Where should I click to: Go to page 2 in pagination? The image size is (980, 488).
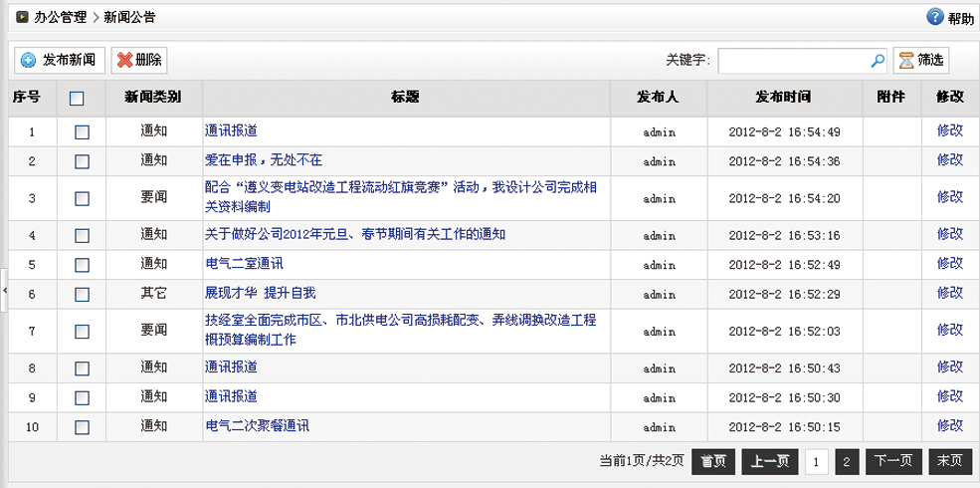(x=846, y=461)
